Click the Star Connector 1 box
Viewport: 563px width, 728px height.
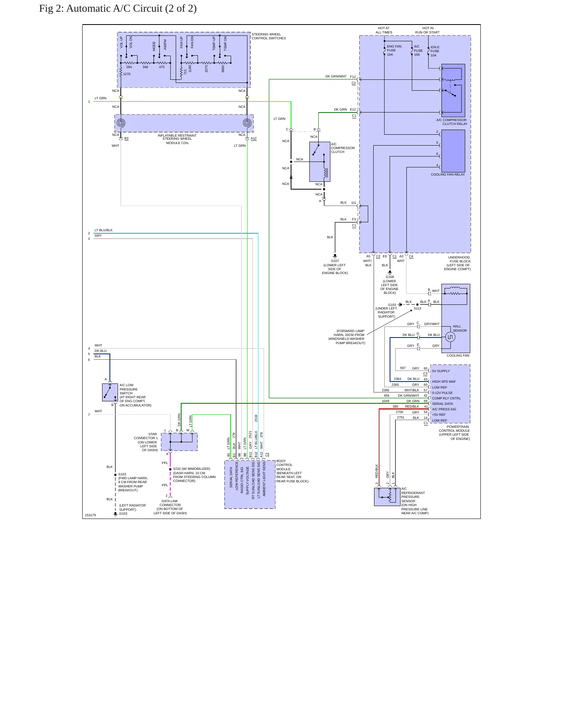(179, 442)
